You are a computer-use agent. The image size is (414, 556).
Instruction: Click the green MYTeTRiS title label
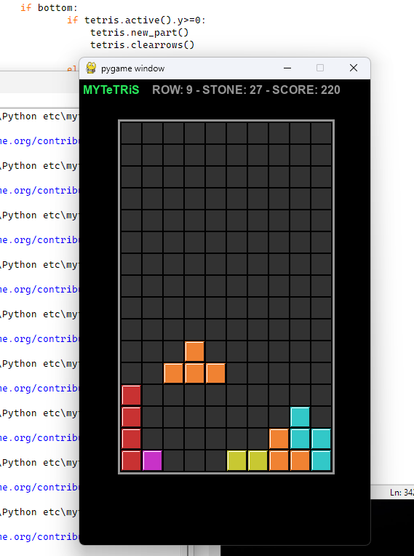click(x=111, y=90)
